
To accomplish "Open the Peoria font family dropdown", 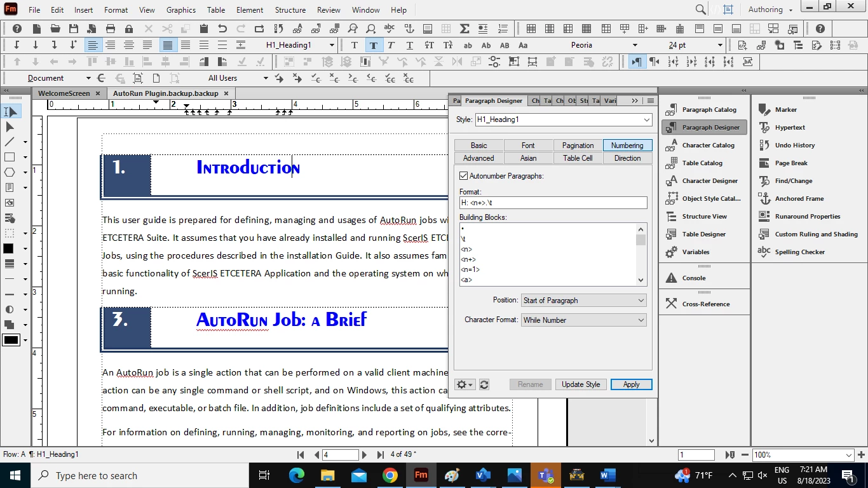I will pos(635,45).
